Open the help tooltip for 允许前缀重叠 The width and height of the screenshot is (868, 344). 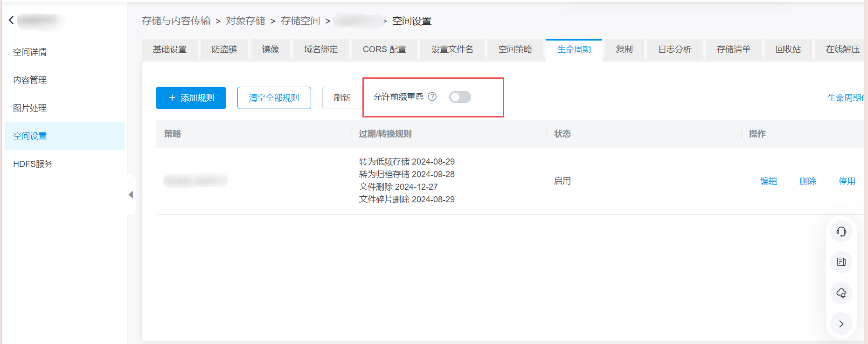coord(432,96)
